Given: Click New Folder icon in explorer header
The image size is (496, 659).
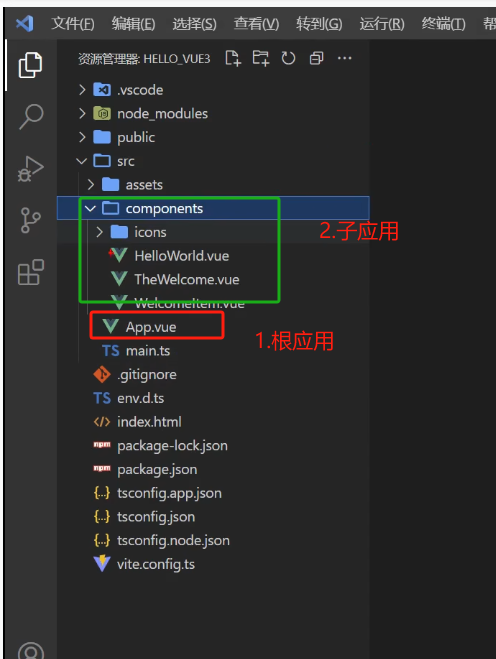Looking at the screenshot, I should click(261, 58).
